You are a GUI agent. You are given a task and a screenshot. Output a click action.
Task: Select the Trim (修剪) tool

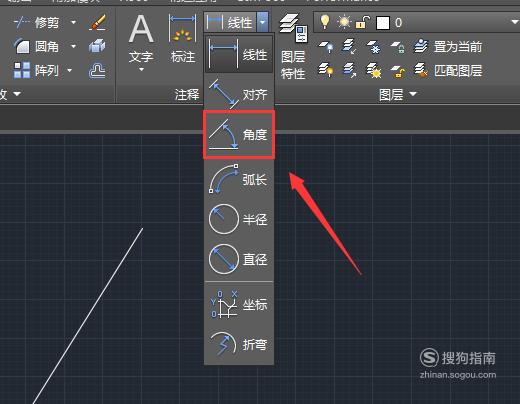coord(36,23)
